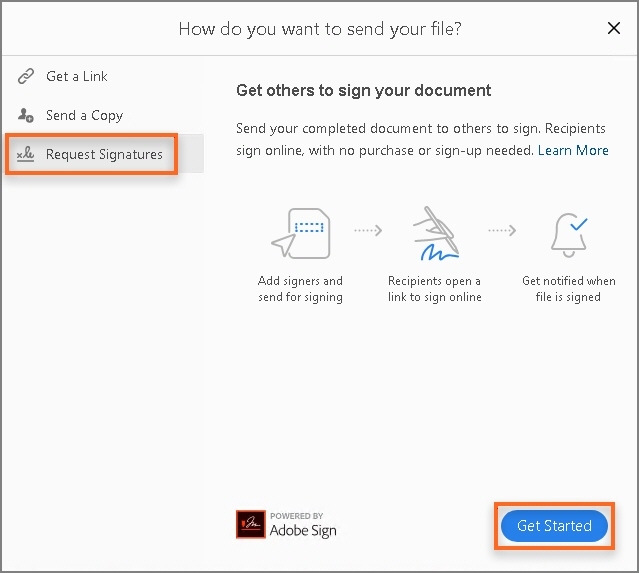Image resolution: width=639 pixels, height=573 pixels.
Task: Click the notification bell with checkmark illustration
Action: [569, 232]
